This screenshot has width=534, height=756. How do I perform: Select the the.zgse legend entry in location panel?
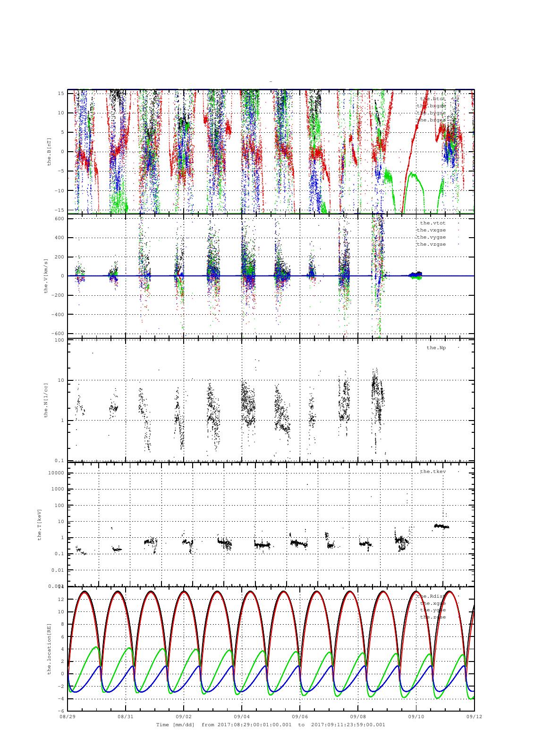[432, 617]
